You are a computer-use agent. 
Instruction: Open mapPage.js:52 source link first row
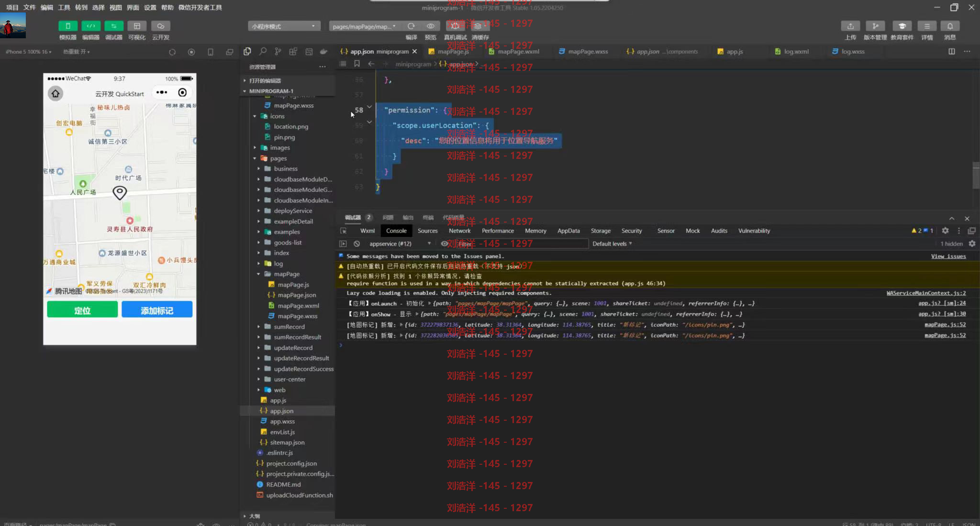click(945, 325)
